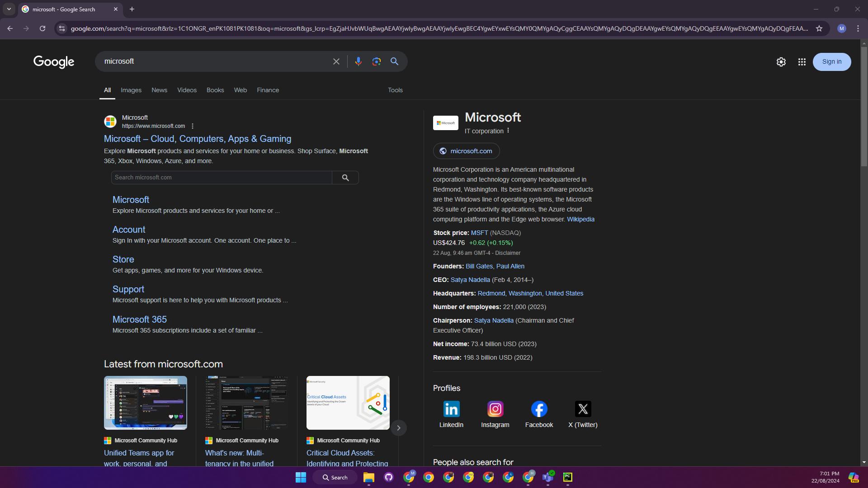Go back to previous page
Image resolution: width=868 pixels, height=488 pixels.
pyautogui.click(x=10, y=28)
